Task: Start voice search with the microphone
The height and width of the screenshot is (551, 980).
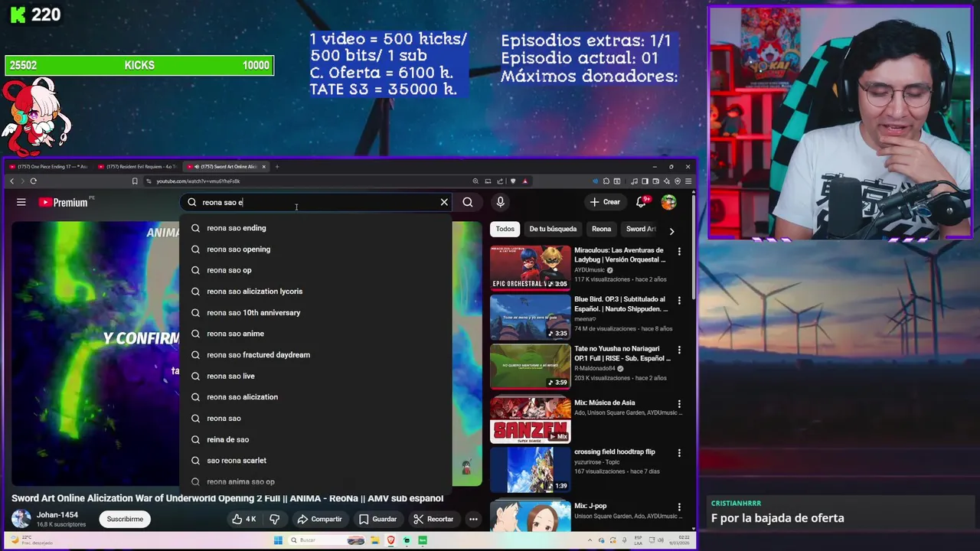Action: point(500,202)
